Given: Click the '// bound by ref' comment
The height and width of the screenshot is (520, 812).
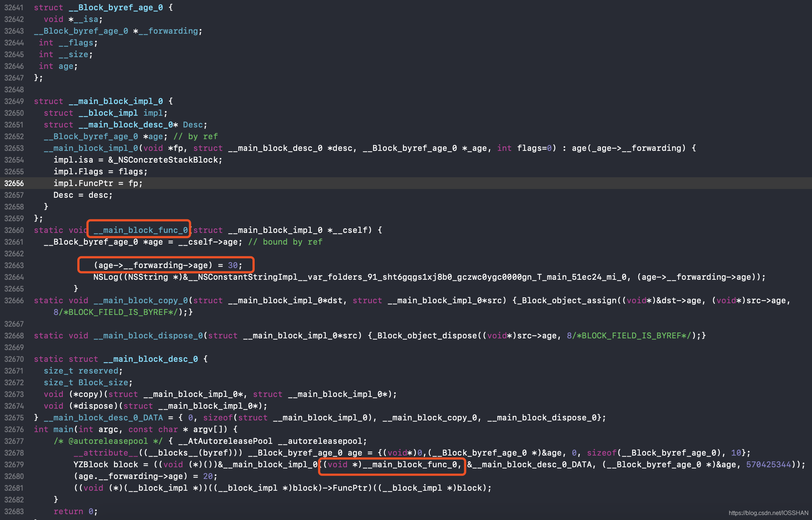Looking at the screenshot, I should [285, 242].
